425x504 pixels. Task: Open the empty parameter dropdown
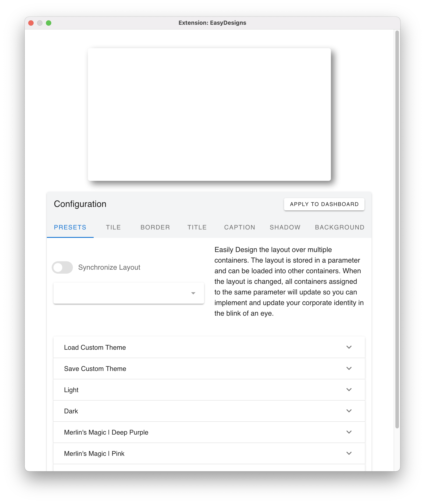point(129,293)
